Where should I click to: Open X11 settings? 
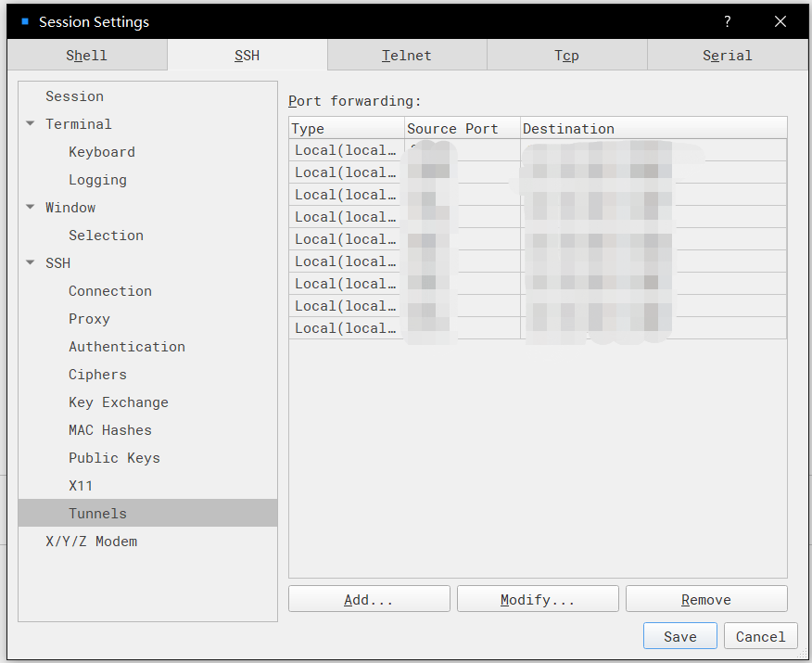click(x=81, y=486)
